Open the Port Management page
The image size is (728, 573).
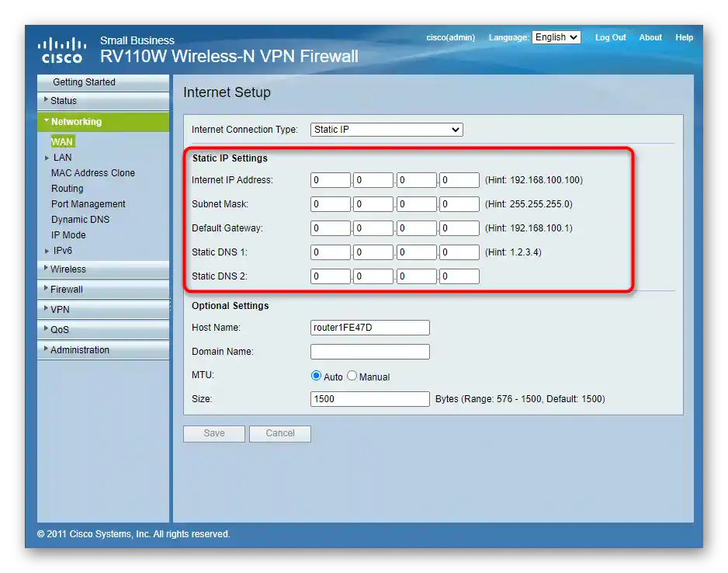click(x=88, y=204)
